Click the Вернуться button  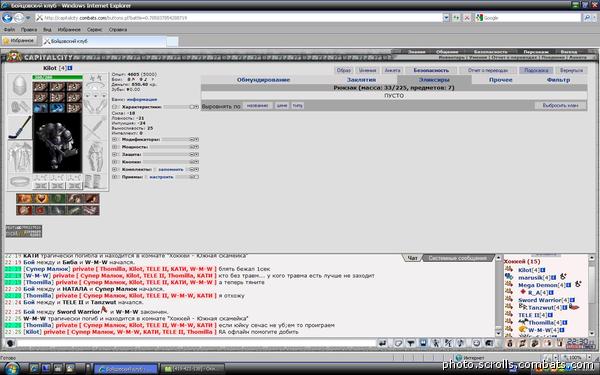click(571, 70)
